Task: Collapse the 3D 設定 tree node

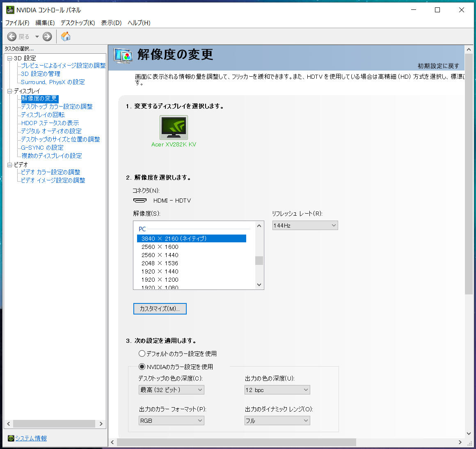Action: (x=9, y=58)
